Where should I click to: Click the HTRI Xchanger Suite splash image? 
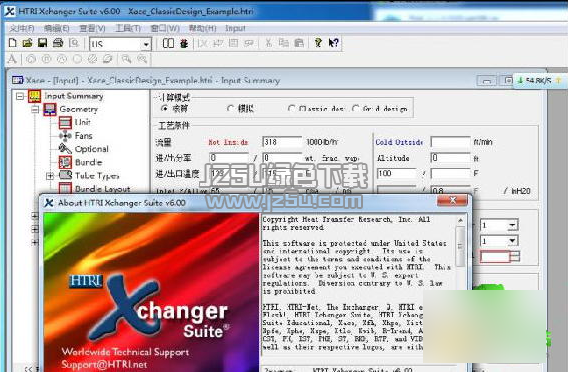click(151, 293)
